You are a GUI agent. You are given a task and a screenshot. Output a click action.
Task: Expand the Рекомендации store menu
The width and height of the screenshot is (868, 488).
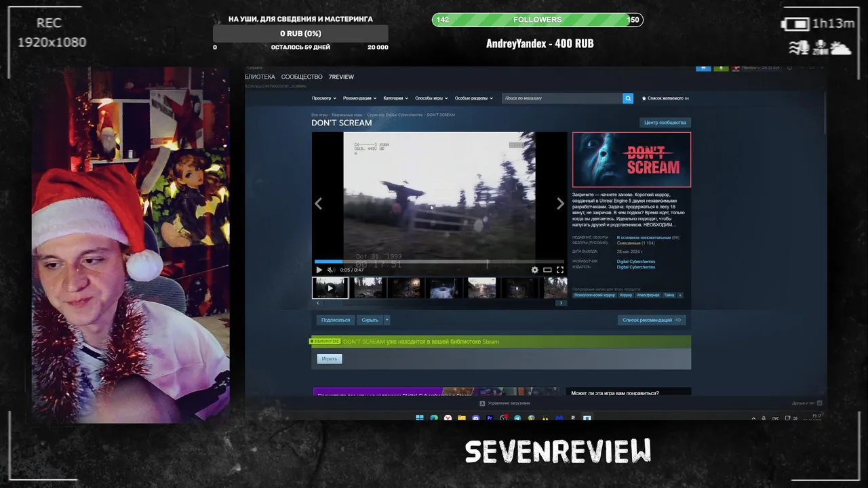[359, 98]
